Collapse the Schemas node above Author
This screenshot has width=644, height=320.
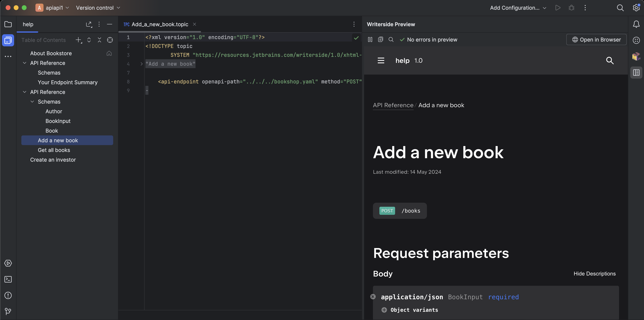point(32,102)
